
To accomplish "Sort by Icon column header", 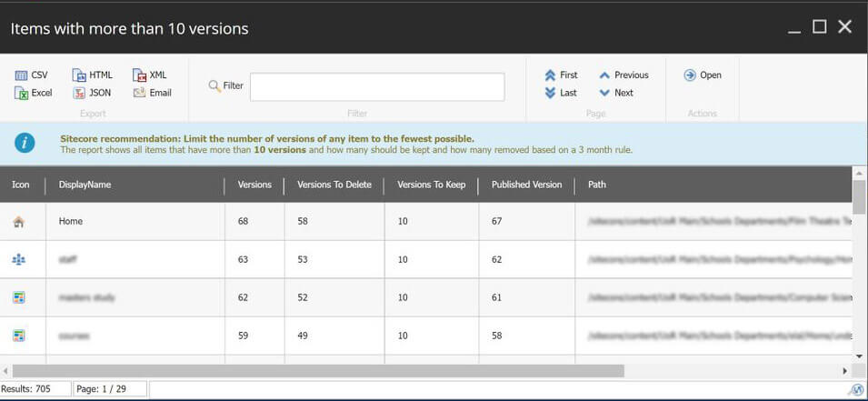I will pyautogui.click(x=21, y=185).
